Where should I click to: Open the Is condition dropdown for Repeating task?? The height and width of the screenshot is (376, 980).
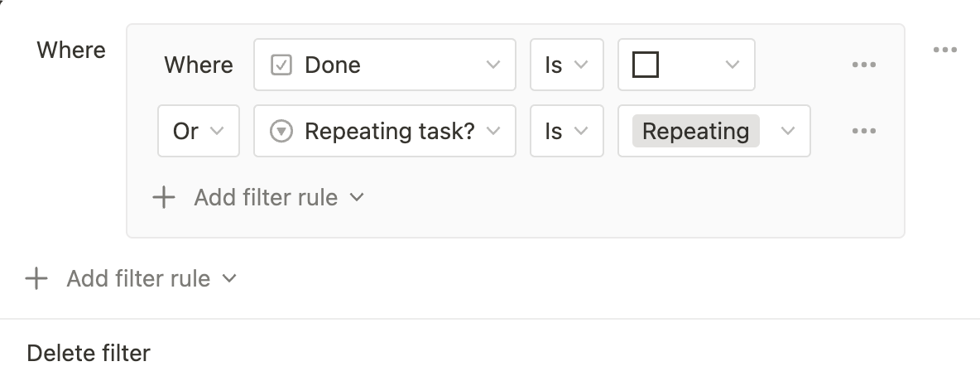566,131
